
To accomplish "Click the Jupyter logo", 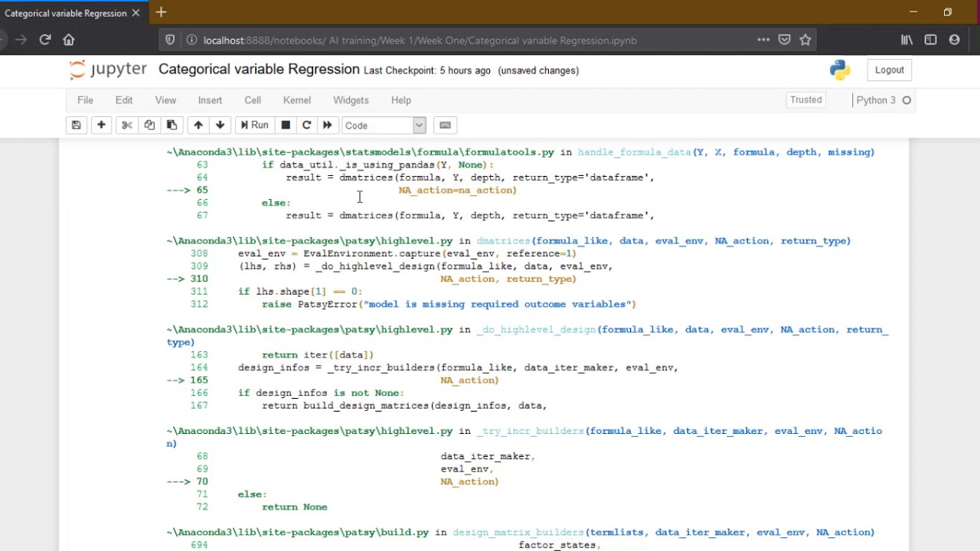I will point(108,70).
